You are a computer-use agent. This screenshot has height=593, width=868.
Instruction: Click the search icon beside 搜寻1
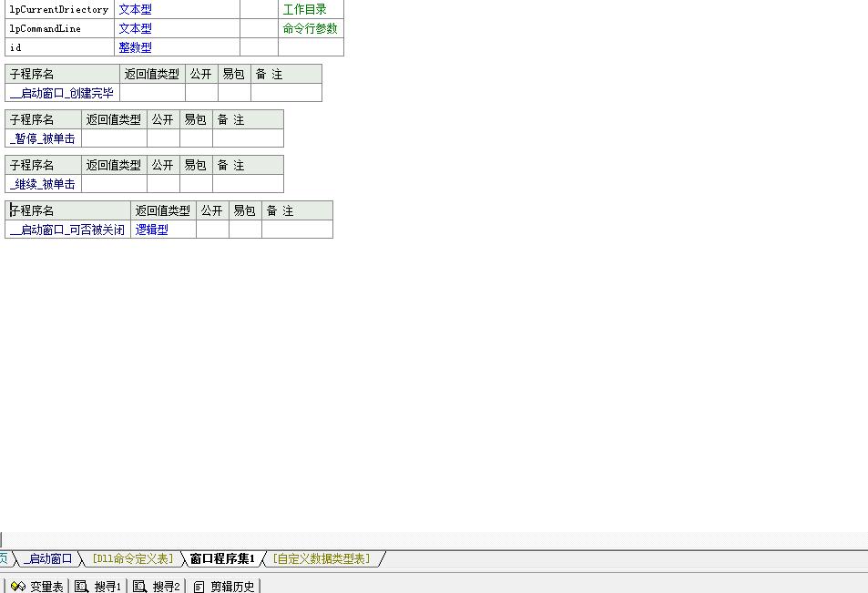coord(81,587)
